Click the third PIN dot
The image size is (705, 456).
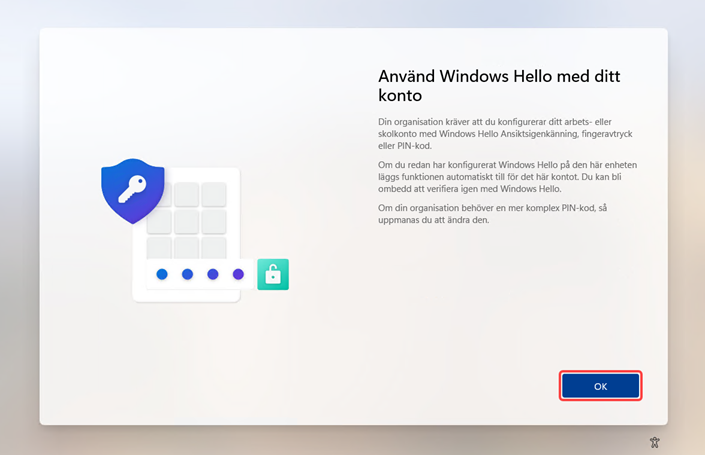212,274
